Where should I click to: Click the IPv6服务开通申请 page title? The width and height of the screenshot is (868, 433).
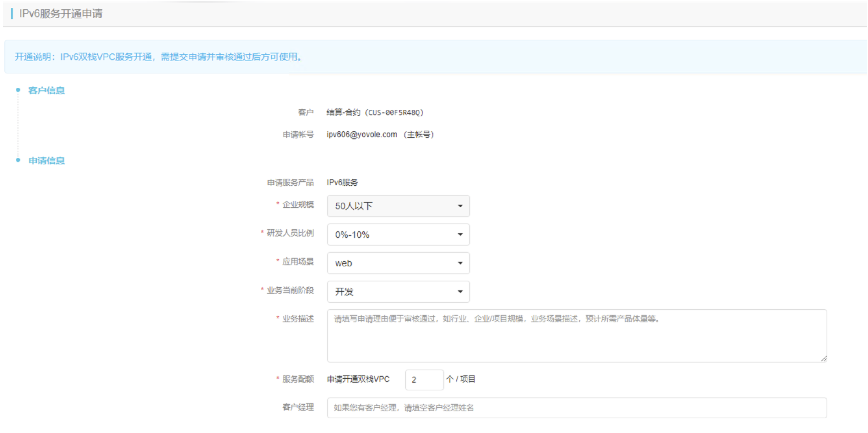(61, 14)
